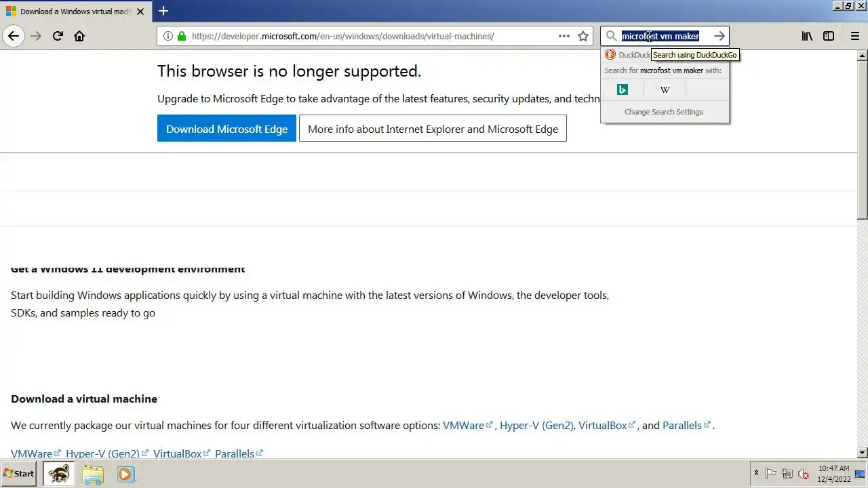Show hidden system tray icons
The height and width of the screenshot is (488, 868).
point(756,474)
